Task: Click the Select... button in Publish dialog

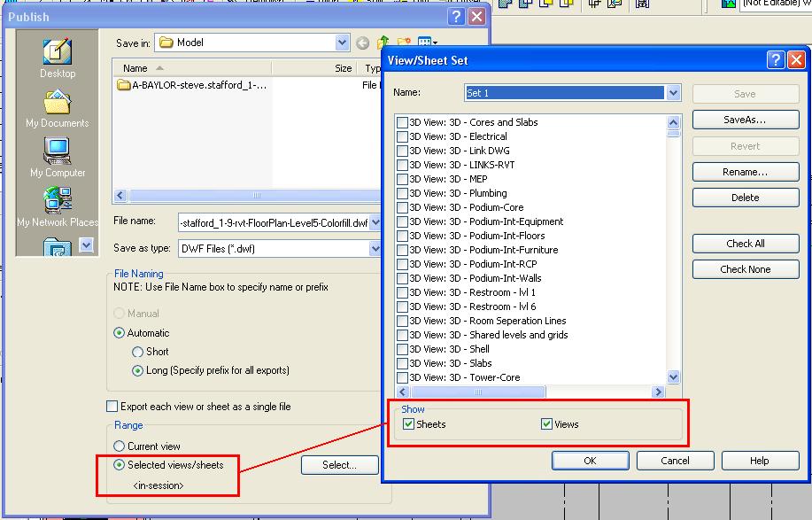Action: pos(340,465)
